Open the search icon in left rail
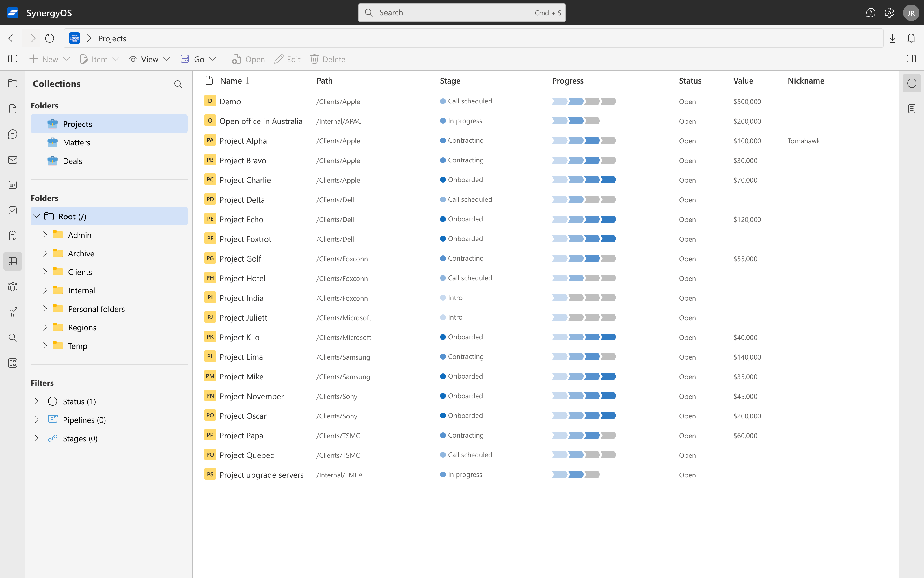The image size is (924, 578). tap(13, 338)
